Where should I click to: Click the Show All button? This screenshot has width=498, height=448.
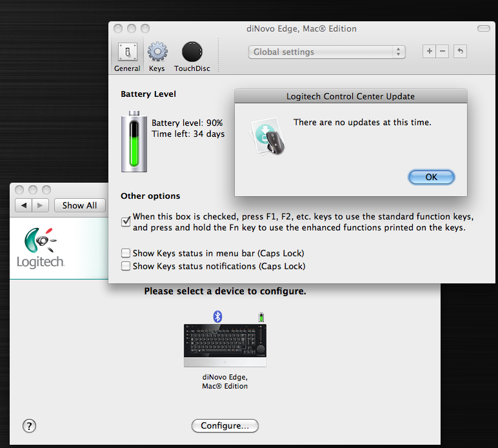click(x=80, y=205)
